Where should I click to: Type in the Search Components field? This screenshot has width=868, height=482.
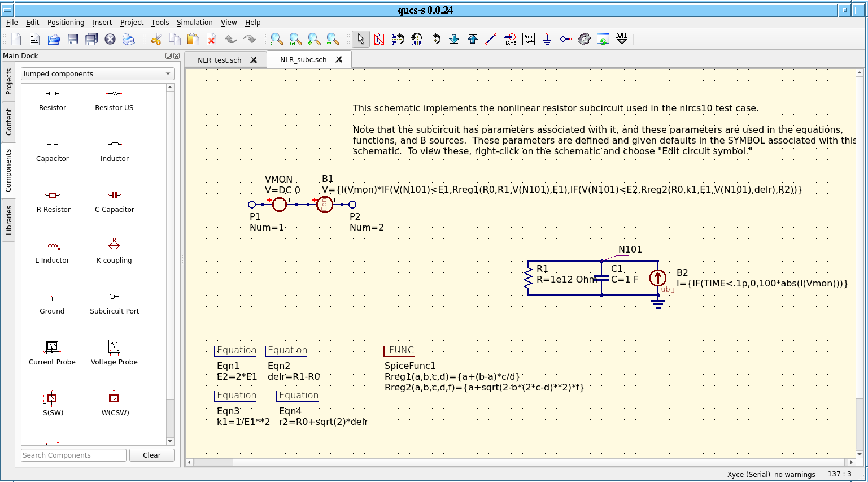tap(73, 455)
